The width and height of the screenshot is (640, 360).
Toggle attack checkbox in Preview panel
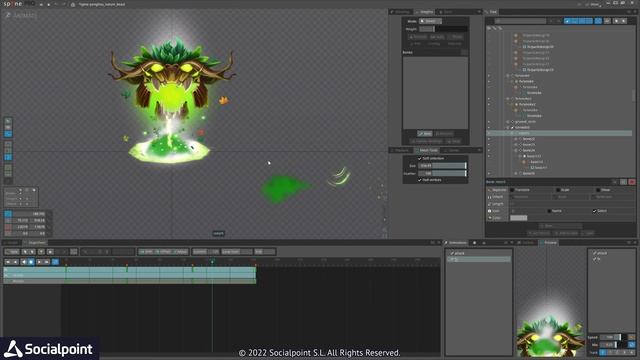tap(595, 253)
